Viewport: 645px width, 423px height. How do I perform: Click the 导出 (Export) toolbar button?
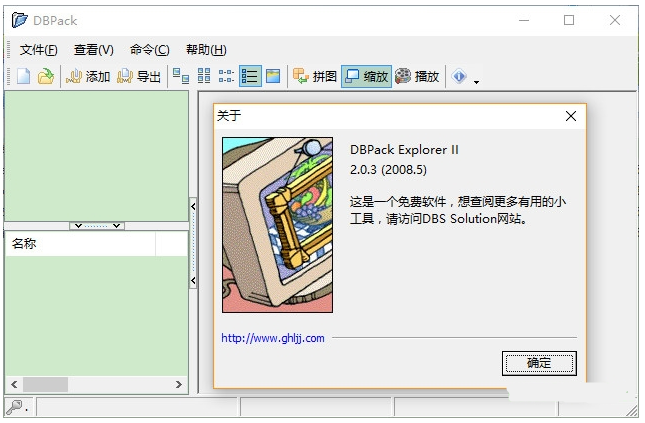tap(139, 76)
